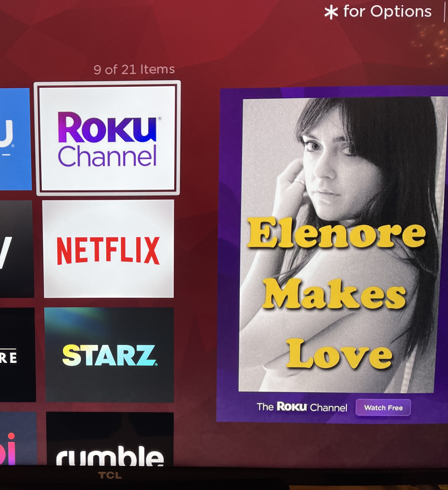Click the 9 of 21 Items label

[134, 70]
